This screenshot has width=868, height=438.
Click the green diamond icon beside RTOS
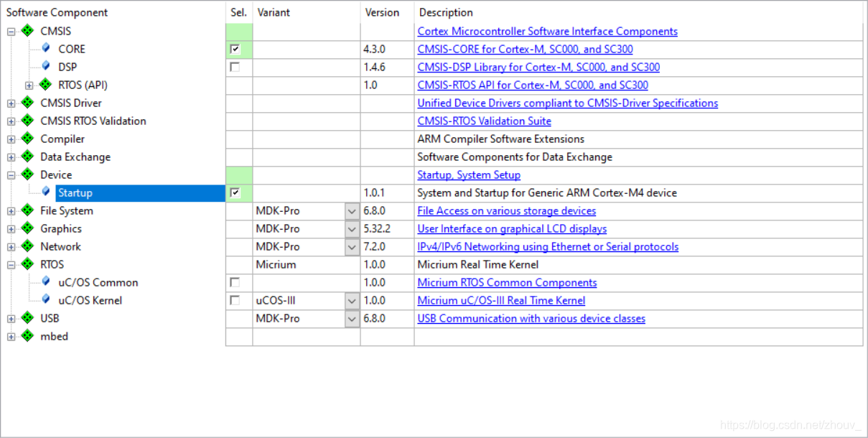click(x=28, y=264)
